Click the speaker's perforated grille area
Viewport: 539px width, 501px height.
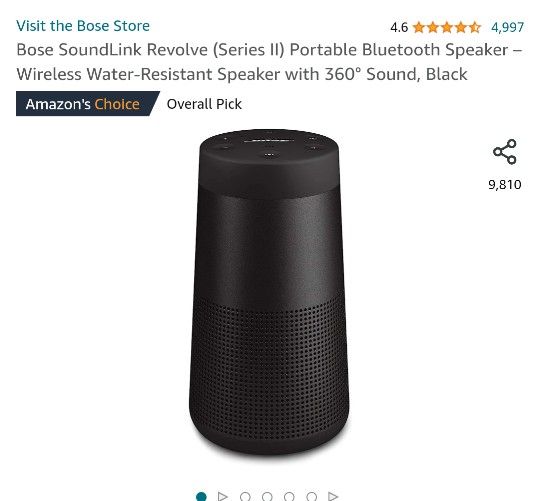269,371
